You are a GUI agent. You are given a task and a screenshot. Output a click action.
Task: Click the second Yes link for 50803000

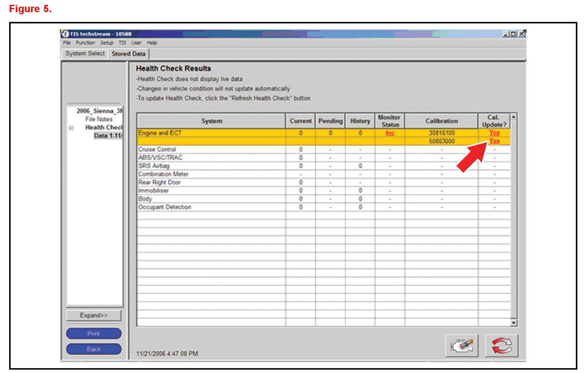click(494, 141)
